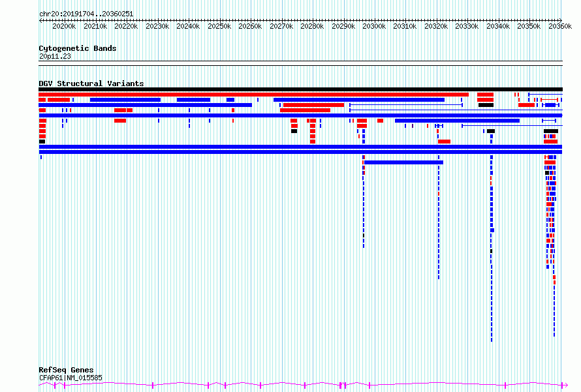
Task: Open the DGV Structural Variants track title
Action: click(91, 83)
